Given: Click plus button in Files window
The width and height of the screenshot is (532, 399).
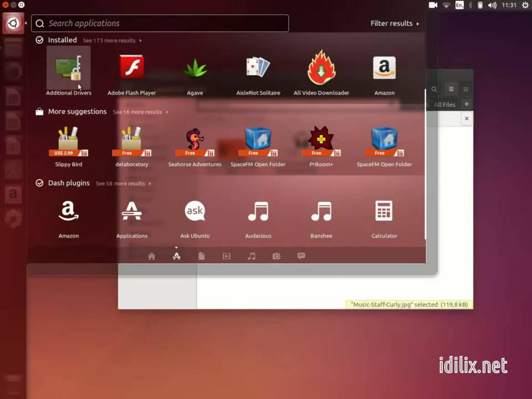Looking at the screenshot, I should coord(467,104).
